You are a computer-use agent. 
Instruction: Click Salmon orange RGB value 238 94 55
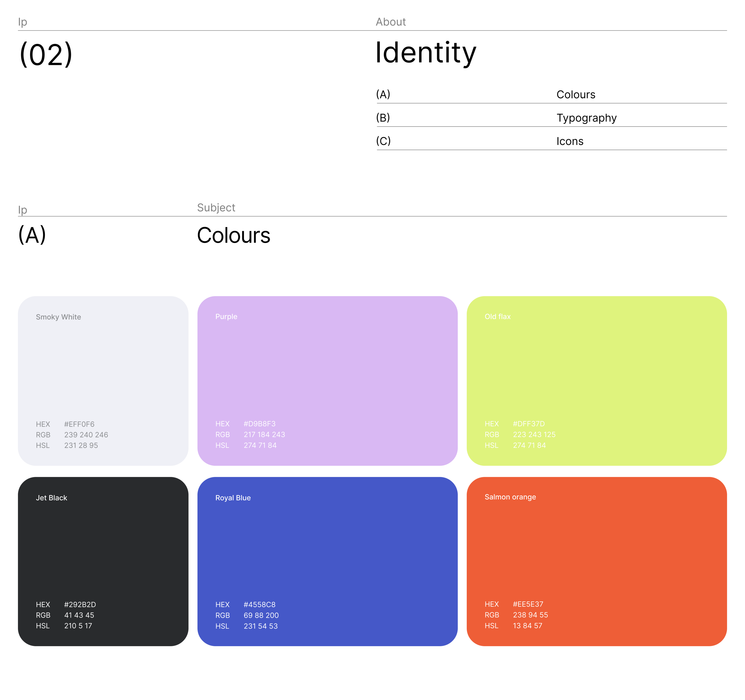(x=530, y=615)
